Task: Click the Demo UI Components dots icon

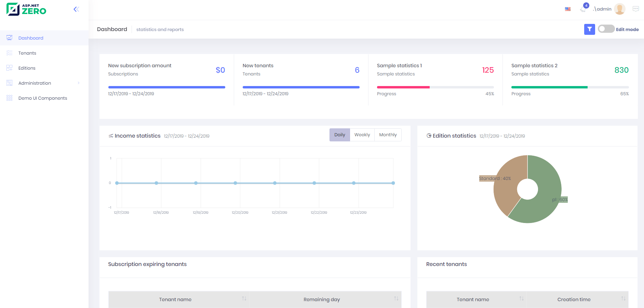Action: tap(9, 98)
